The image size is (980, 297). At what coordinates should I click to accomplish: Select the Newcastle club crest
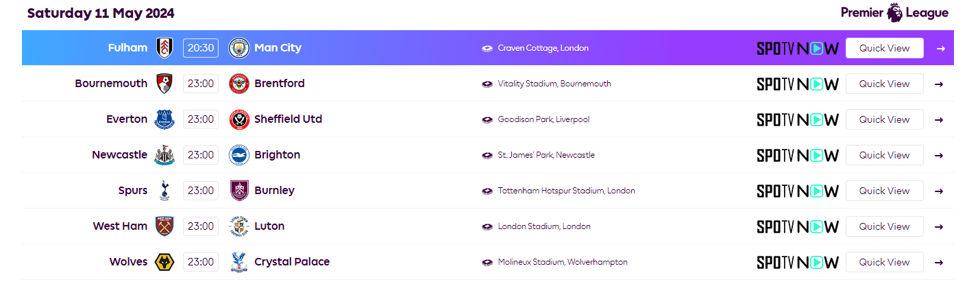164,155
